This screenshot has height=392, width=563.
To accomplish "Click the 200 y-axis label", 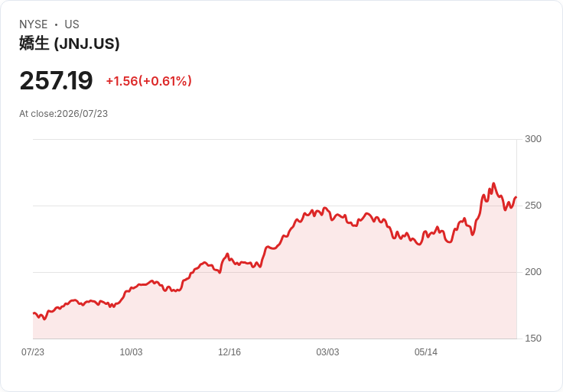I will pos(533,272).
